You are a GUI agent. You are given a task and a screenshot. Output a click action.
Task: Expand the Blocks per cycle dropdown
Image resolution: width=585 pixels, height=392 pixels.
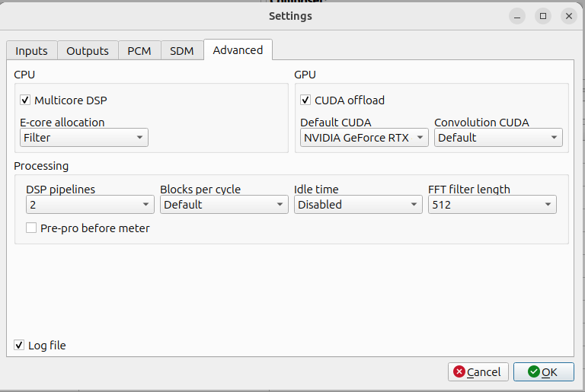tap(224, 205)
